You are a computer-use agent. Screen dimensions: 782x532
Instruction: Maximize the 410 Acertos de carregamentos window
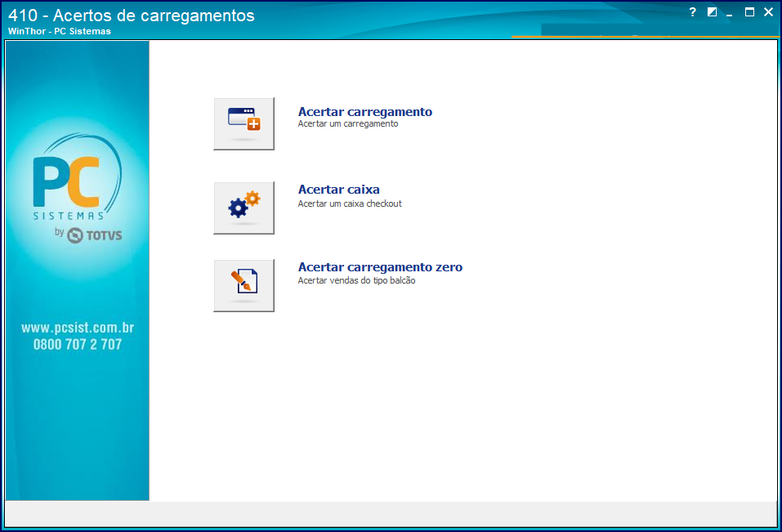pyautogui.click(x=749, y=12)
